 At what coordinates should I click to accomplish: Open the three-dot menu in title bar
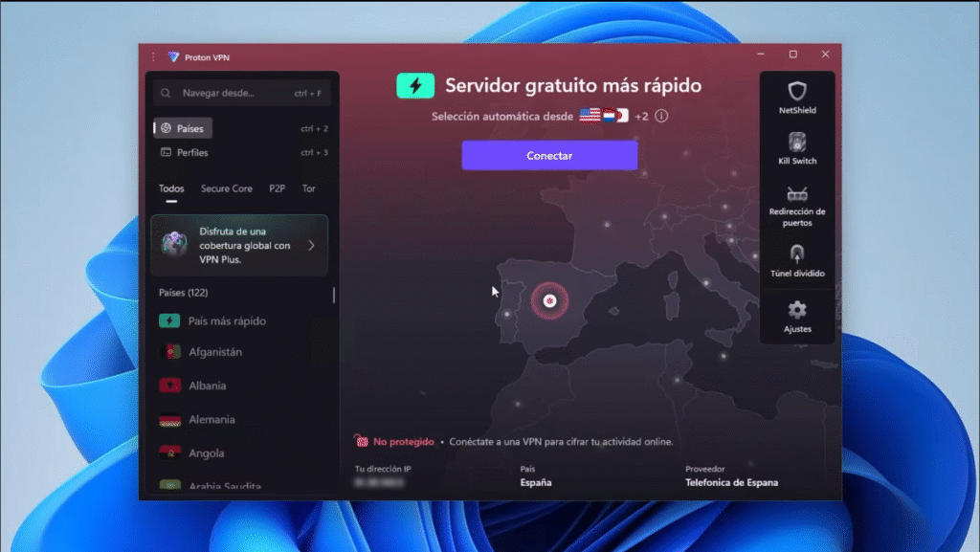(x=153, y=56)
